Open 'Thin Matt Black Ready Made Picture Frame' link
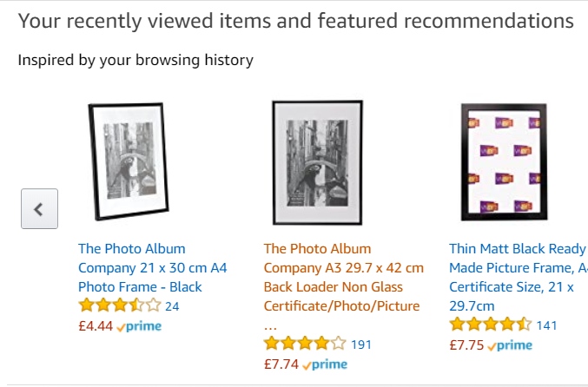The height and width of the screenshot is (387, 588). point(518,277)
